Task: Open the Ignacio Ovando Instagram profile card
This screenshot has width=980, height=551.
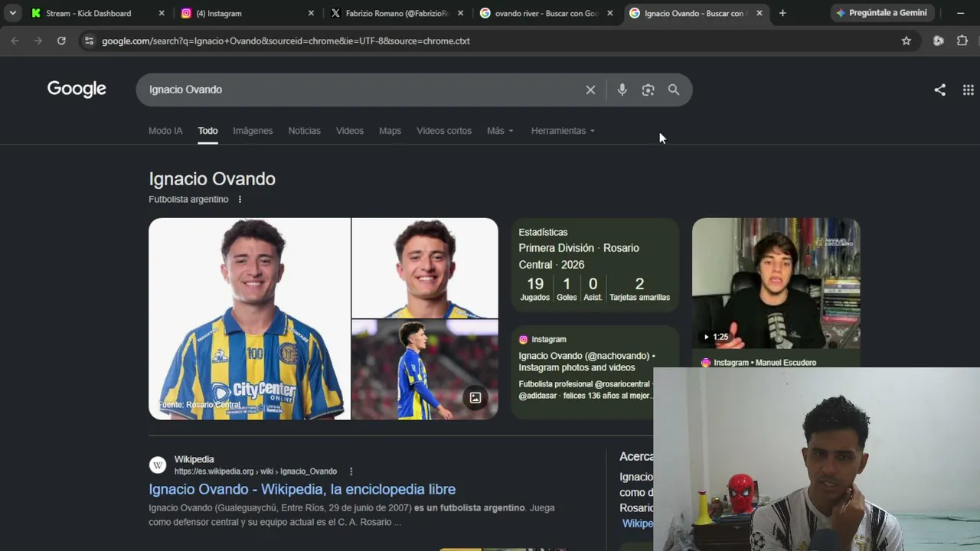Action: 595,372
